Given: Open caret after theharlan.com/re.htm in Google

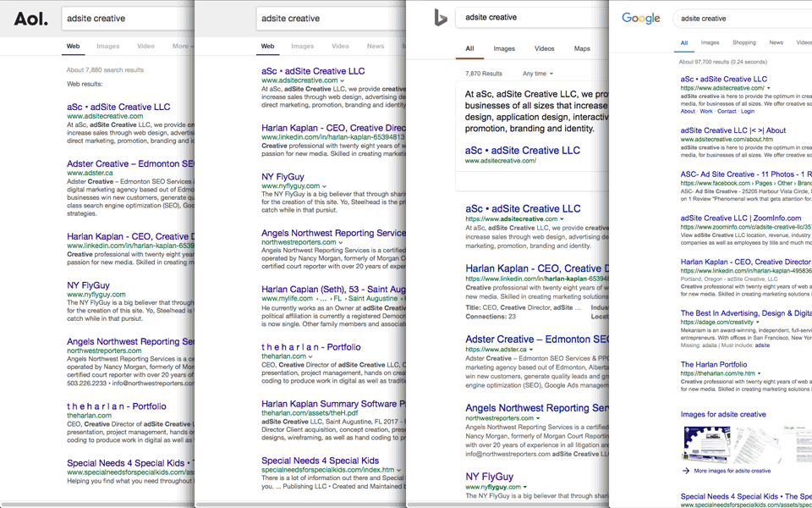Looking at the screenshot, I should coord(760,373).
